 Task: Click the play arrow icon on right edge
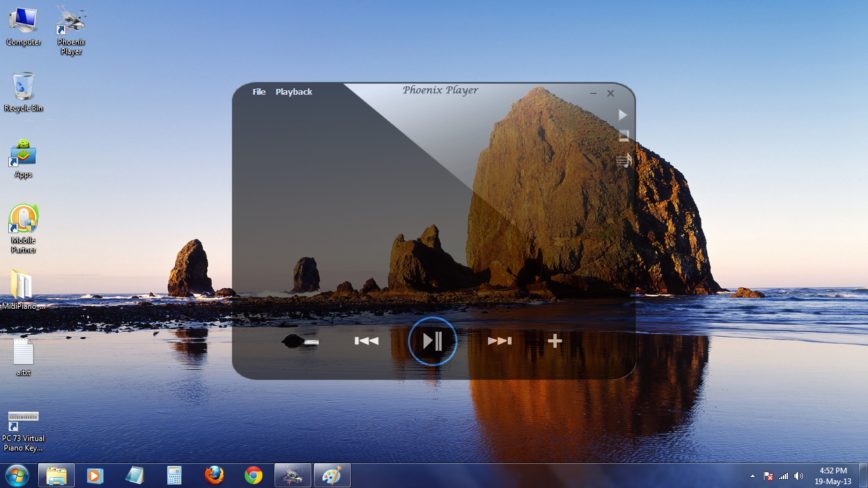pos(622,114)
